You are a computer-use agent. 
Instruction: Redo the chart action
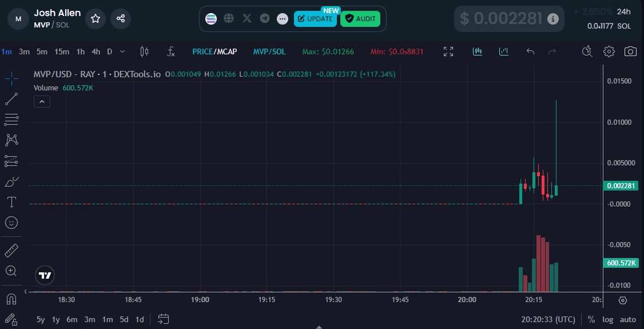[552, 51]
